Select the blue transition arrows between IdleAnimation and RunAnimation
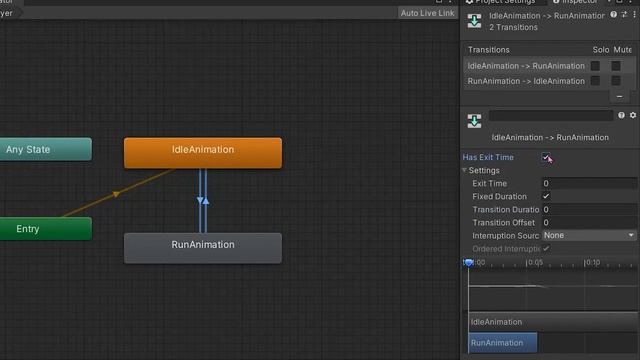 [x=203, y=200]
